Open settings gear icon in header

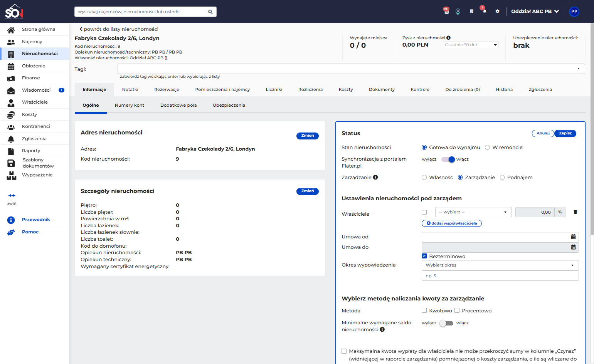497,12
